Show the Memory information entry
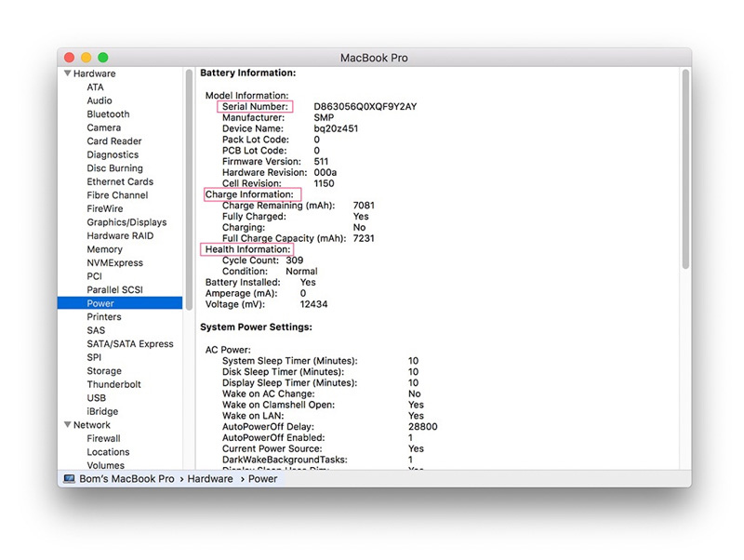744x560 pixels. click(x=104, y=249)
